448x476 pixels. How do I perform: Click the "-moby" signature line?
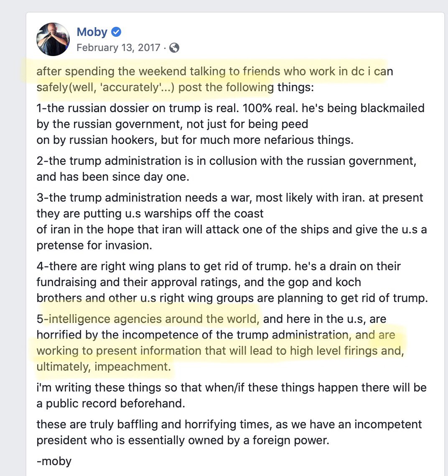54,461
